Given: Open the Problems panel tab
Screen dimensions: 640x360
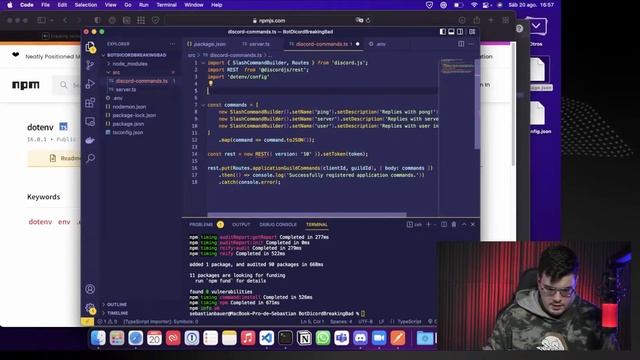Looking at the screenshot, I should 201,224.
